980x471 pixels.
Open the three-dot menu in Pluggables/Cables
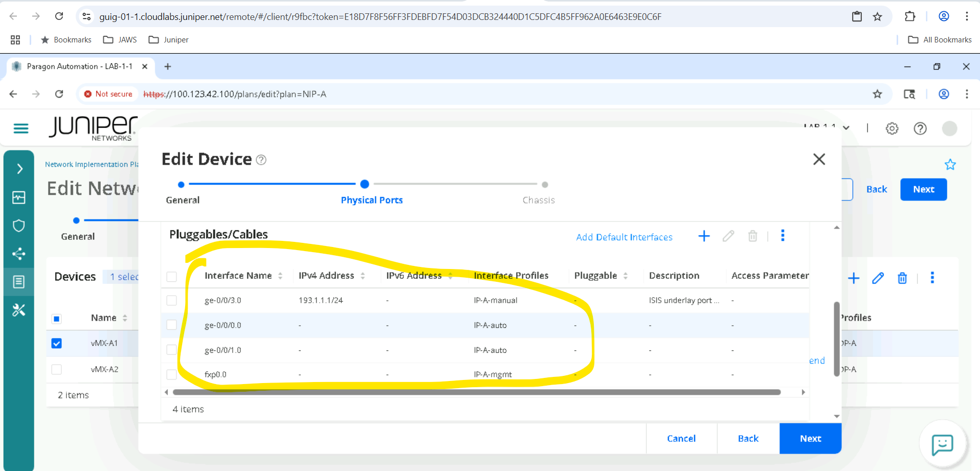coord(783,236)
